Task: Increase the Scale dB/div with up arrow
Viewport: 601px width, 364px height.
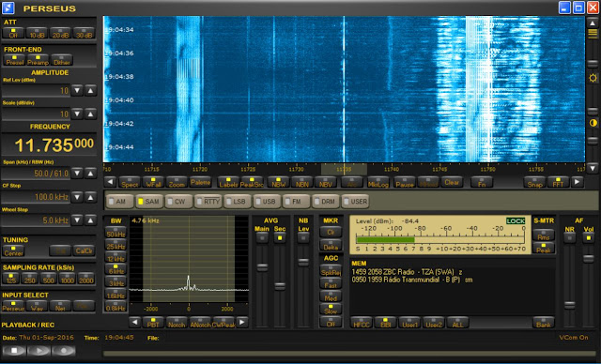Action: coord(90,114)
